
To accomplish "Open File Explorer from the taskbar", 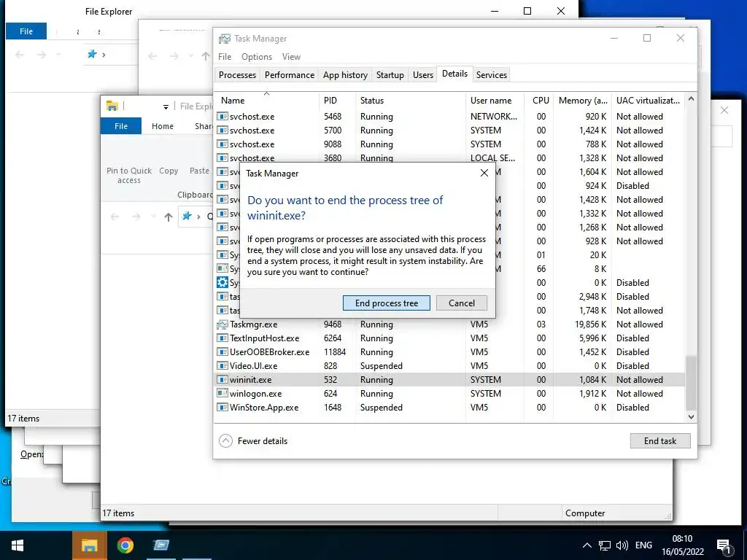I will (89, 545).
